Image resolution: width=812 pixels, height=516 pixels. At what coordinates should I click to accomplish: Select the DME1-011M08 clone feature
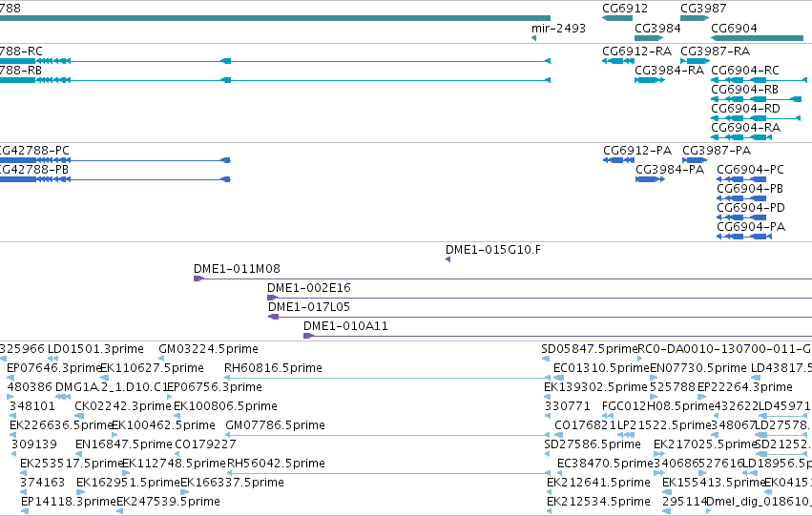click(x=237, y=269)
